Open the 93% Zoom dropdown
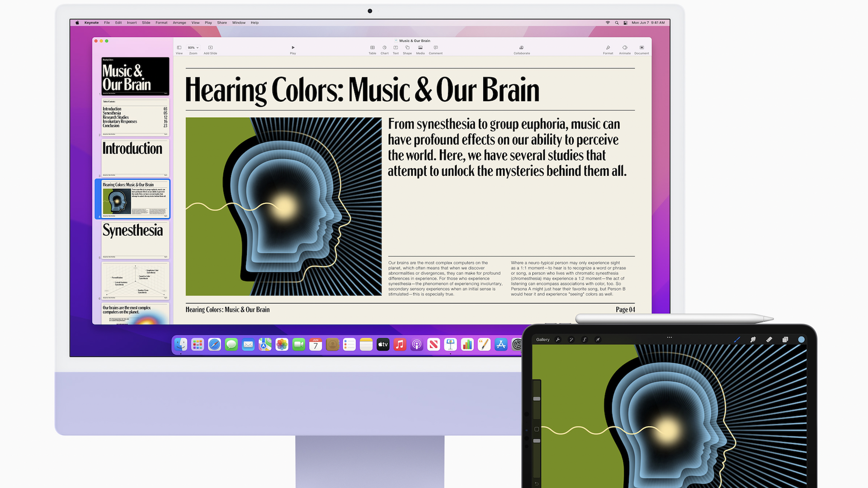This screenshot has height=488, width=868. coord(193,47)
